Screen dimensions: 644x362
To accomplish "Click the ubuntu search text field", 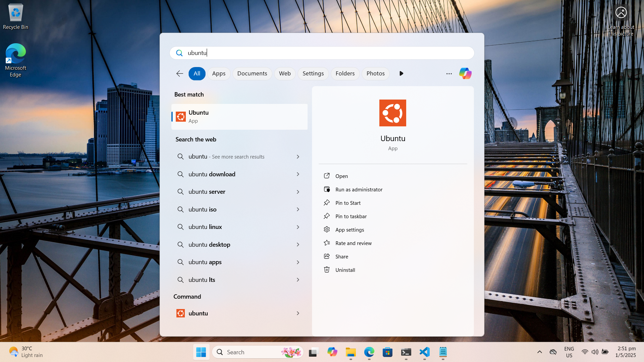I will point(322,53).
